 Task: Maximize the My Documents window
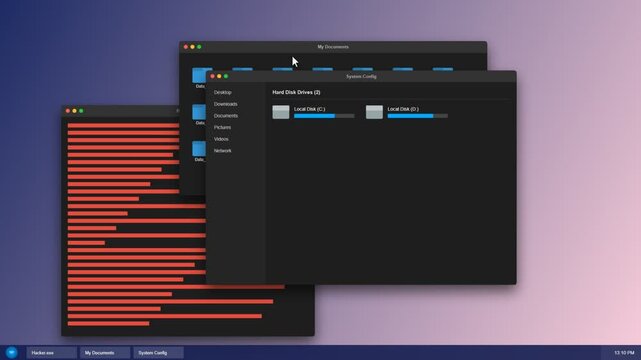click(x=199, y=47)
